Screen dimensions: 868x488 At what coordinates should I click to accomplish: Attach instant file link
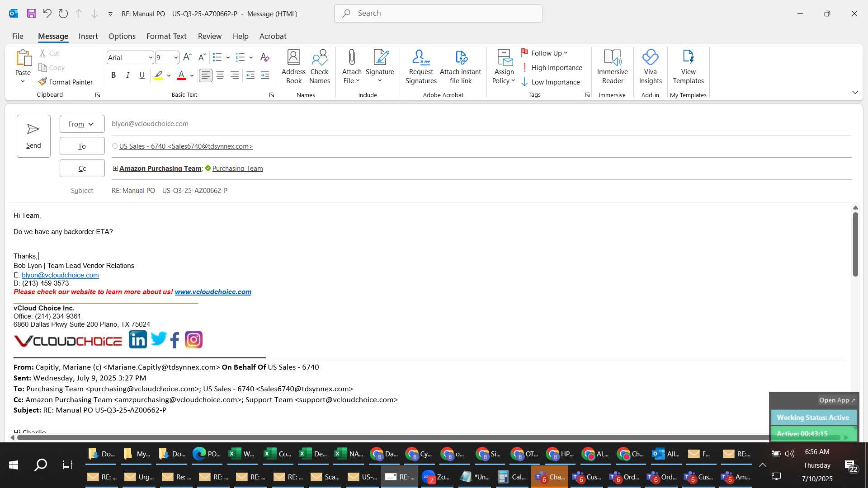coord(460,66)
